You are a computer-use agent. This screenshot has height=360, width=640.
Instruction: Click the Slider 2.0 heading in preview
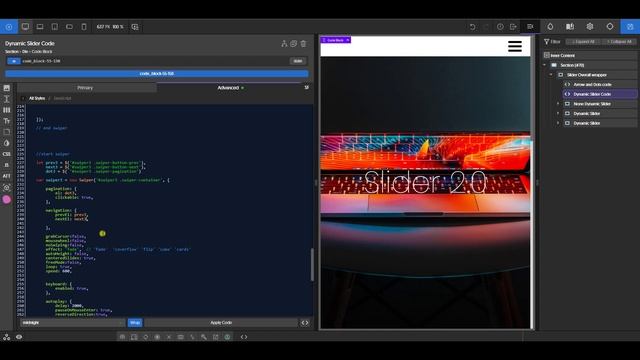coord(425,182)
